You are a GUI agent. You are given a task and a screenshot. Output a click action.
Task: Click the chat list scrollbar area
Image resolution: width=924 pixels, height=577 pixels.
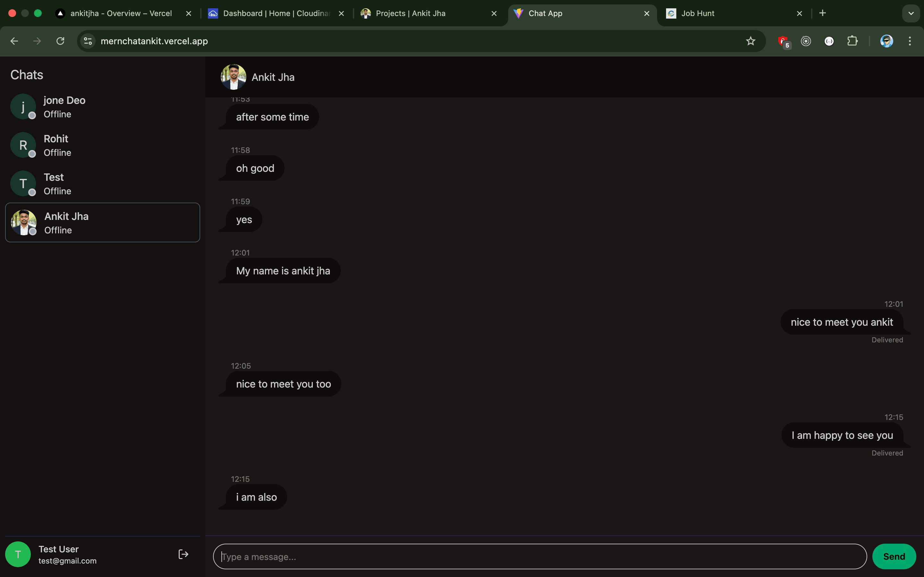click(203, 305)
